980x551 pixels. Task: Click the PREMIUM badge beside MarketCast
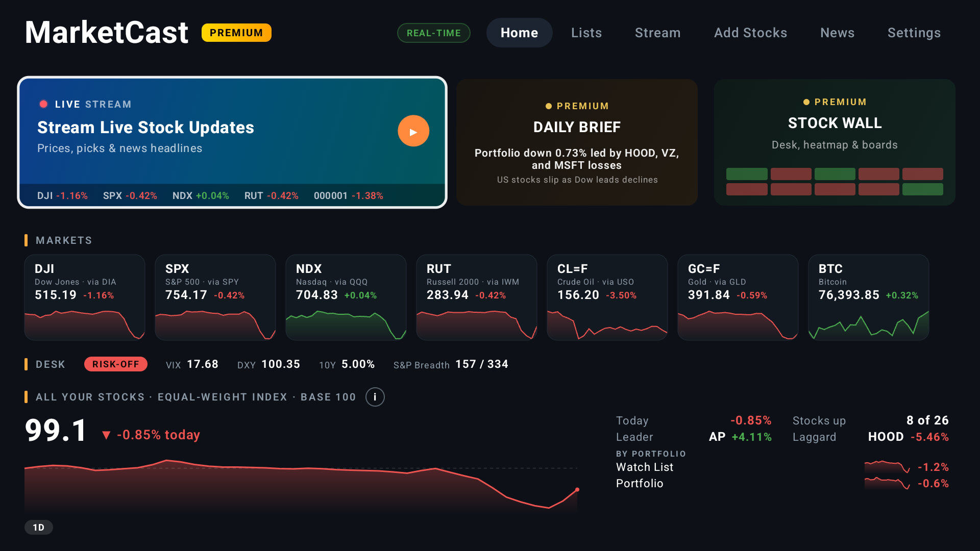tap(236, 33)
